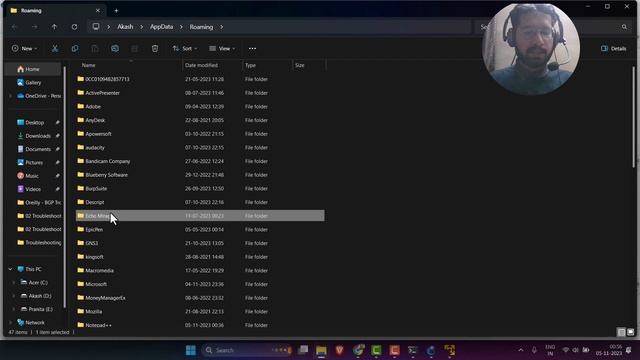Viewport: 640px width, 360px height.
Task: Click the search magnifier icon in Explorer
Action: click(624, 27)
